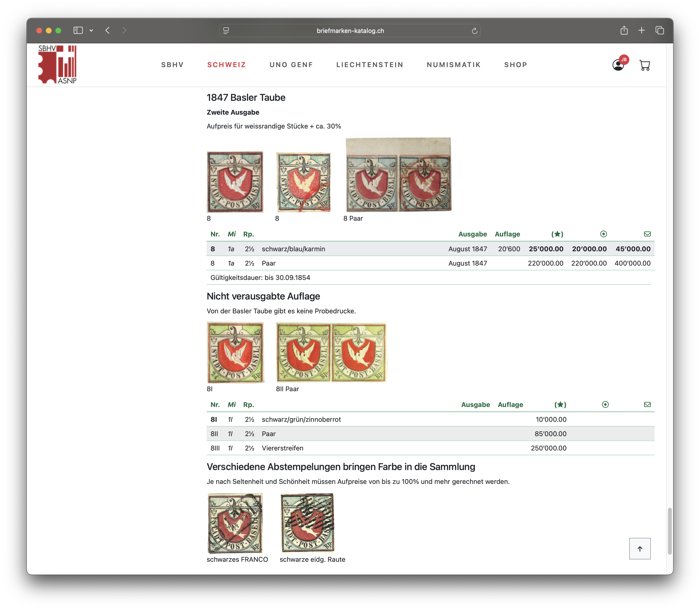Click the envelope icon in first table header
The image size is (700, 610).
tap(647, 234)
